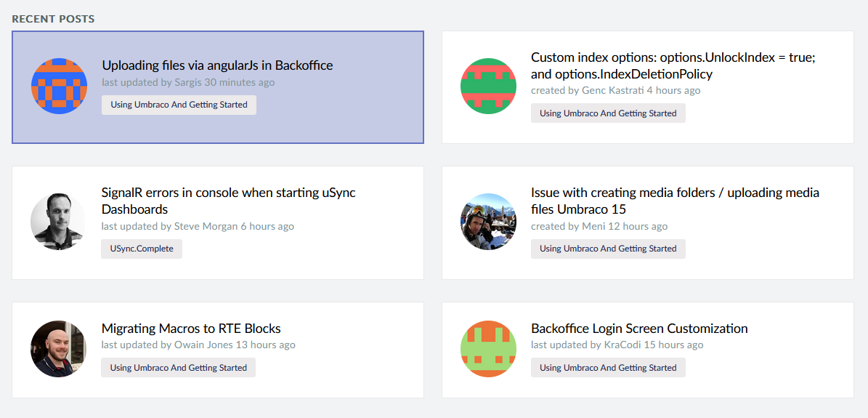
Task: Click the USync.Complete category tag
Action: [x=142, y=249]
